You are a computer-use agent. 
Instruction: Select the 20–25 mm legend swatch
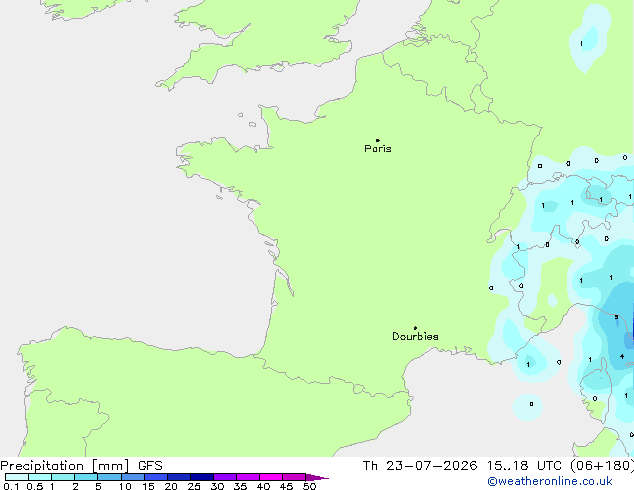point(179,477)
